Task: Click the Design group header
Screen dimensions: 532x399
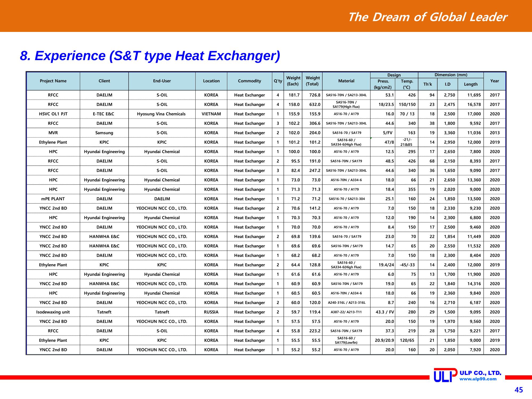Action: [x=394, y=75]
